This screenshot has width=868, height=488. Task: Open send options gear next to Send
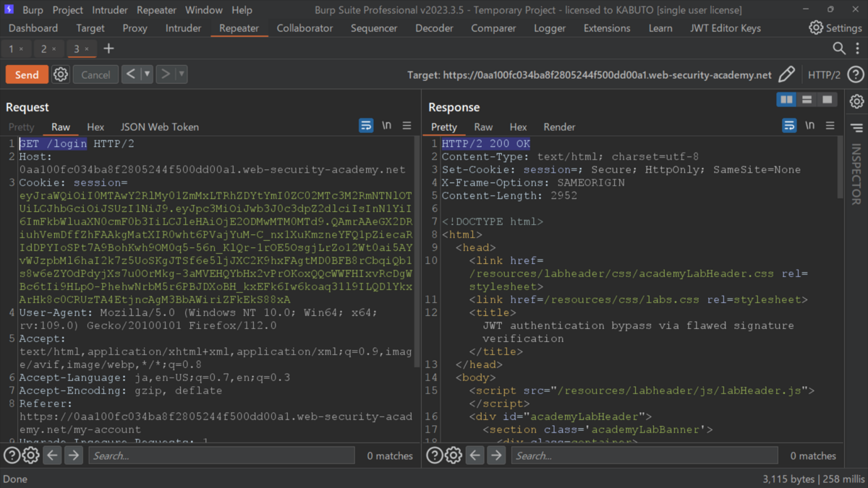pyautogui.click(x=61, y=74)
